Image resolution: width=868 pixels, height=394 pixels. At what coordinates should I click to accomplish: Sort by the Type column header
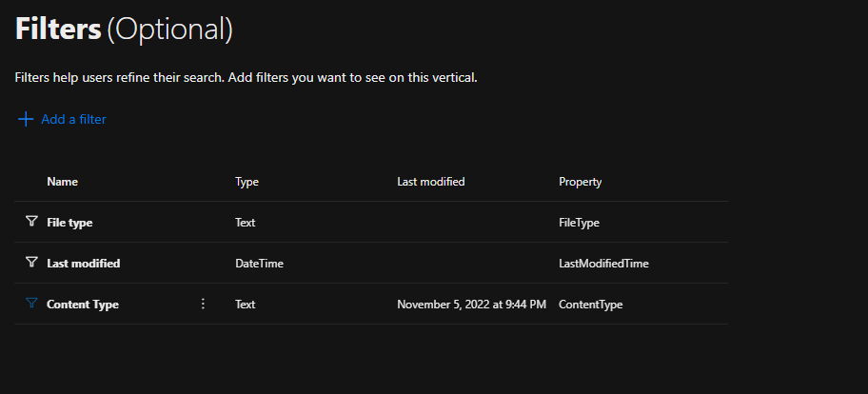point(247,182)
